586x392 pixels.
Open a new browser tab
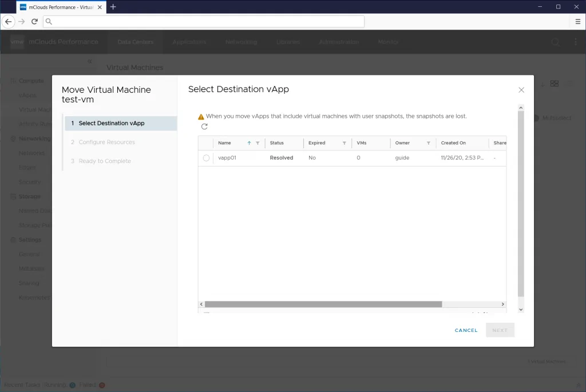pos(113,7)
